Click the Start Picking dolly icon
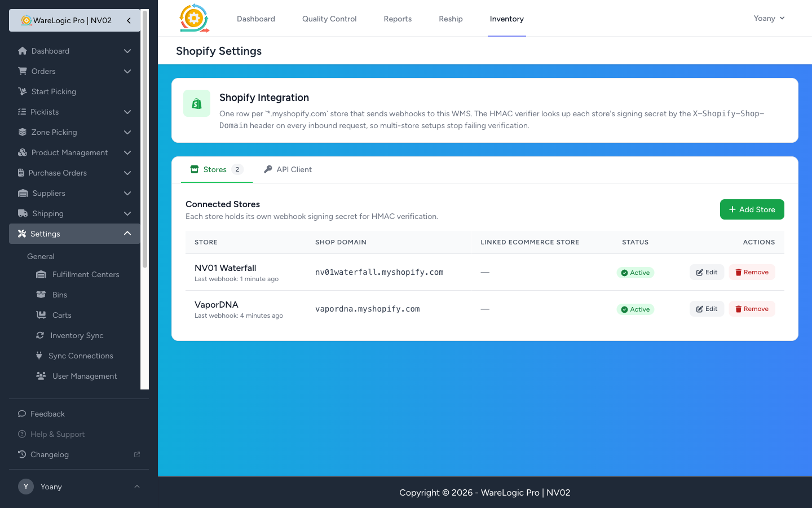The width and height of the screenshot is (812, 508). coord(23,91)
